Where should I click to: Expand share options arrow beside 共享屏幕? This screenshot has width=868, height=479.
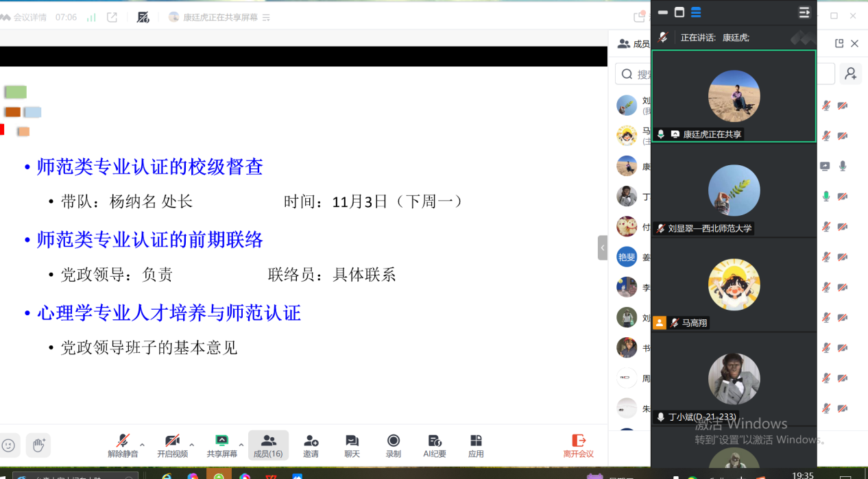click(x=241, y=445)
